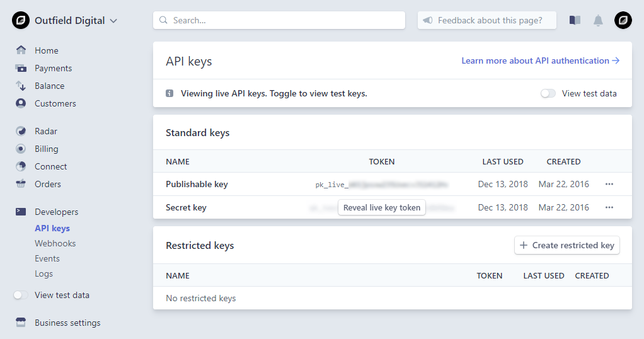Click the Billing circle icon
Screen dimensions: 644x339
(21, 149)
